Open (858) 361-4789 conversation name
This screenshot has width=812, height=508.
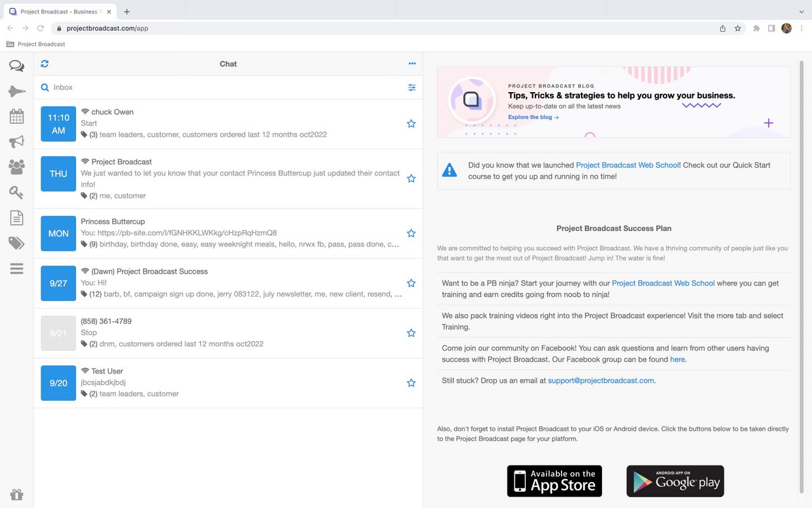point(106,321)
